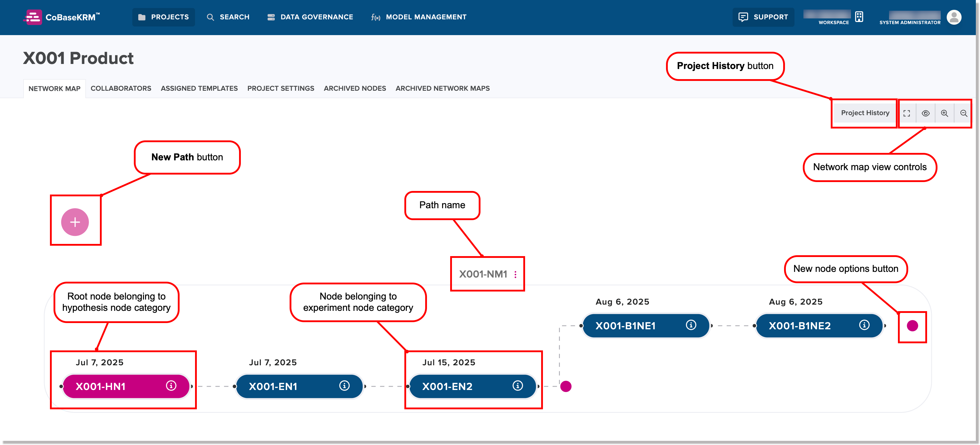Toggle the eye visibility view control
This screenshot has width=980, height=445.
pos(926,113)
